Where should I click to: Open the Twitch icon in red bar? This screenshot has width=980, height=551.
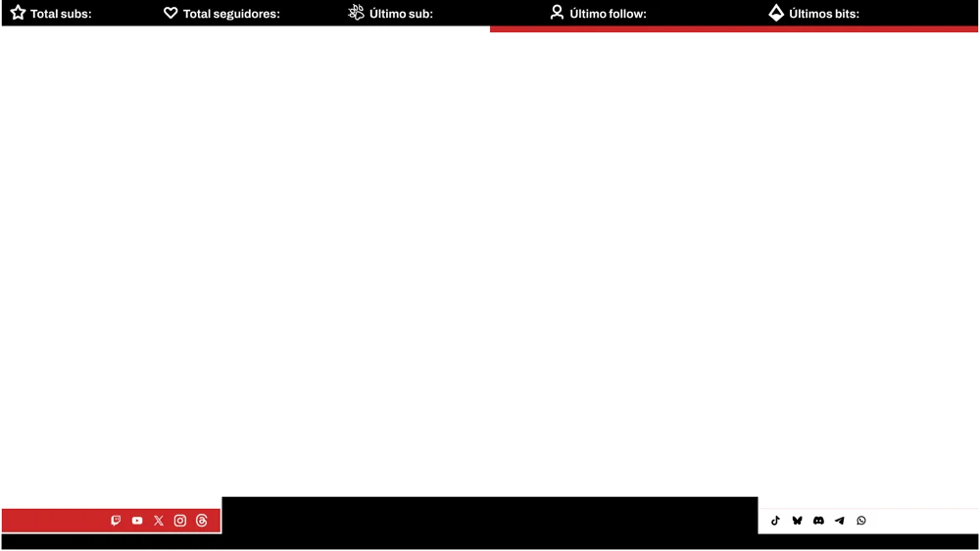[x=116, y=521]
